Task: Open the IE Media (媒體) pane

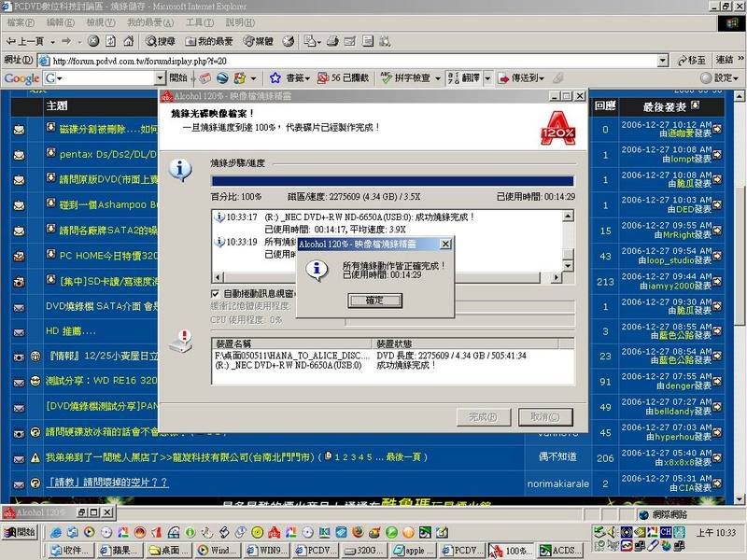Action: pos(258,41)
